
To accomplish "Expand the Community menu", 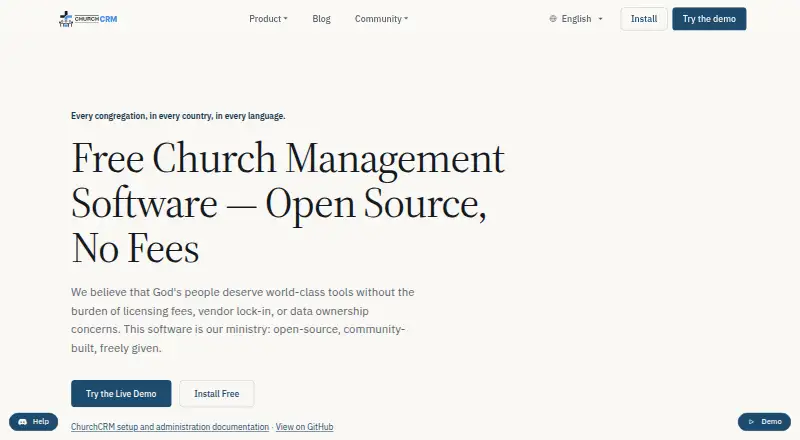I will (381, 19).
